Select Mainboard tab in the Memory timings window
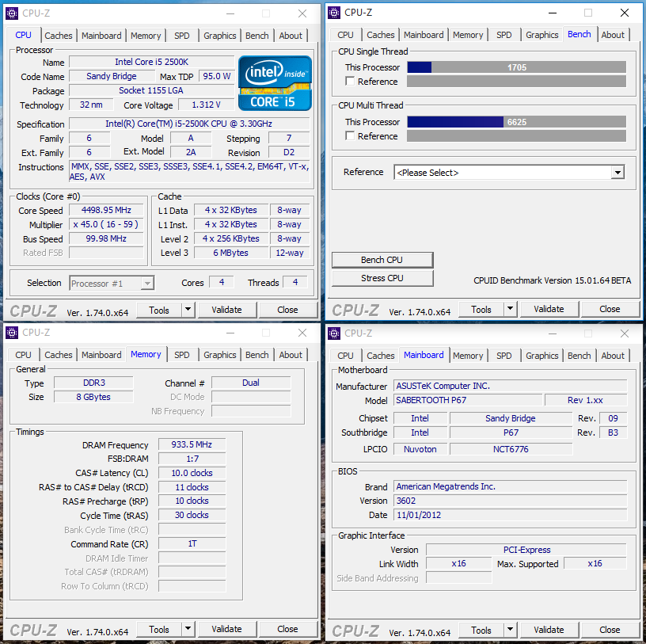646x644 pixels. (x=101, y=355)
